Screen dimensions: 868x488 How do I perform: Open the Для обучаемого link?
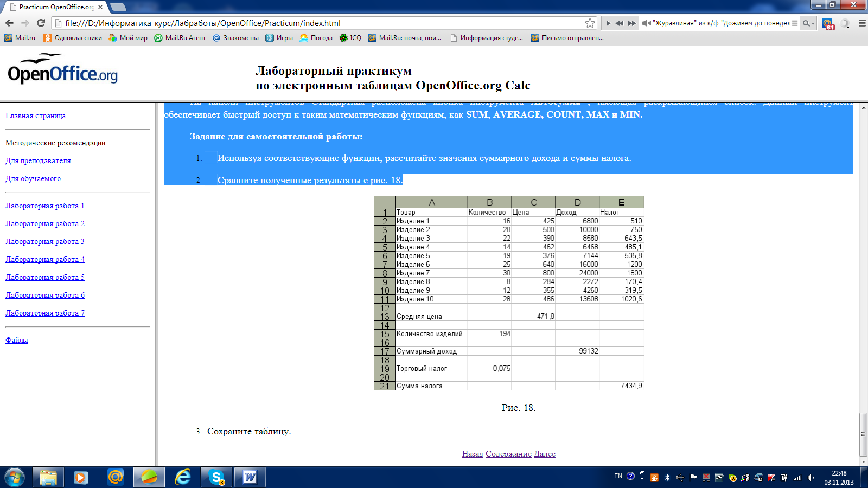point(33,178)
